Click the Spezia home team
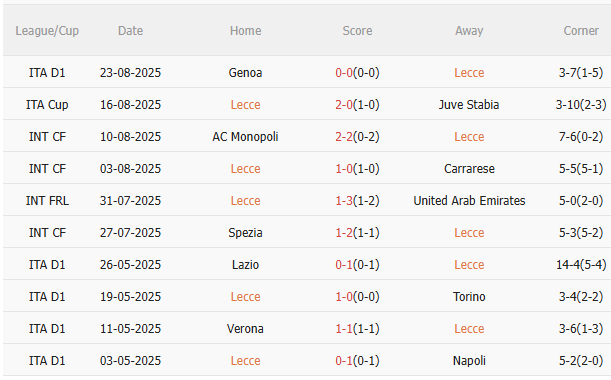This screenshot has height=380, width=611. tap(245, 233)
